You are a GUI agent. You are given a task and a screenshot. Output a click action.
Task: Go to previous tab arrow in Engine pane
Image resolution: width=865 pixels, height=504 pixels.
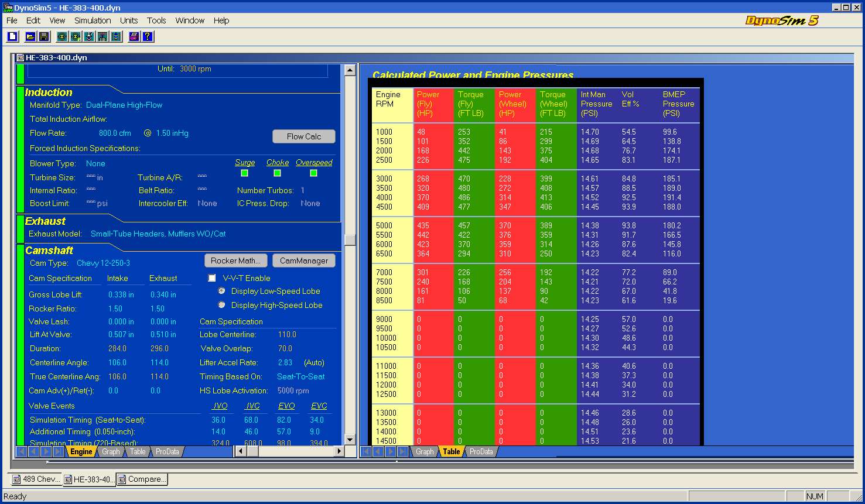(34, 451)
